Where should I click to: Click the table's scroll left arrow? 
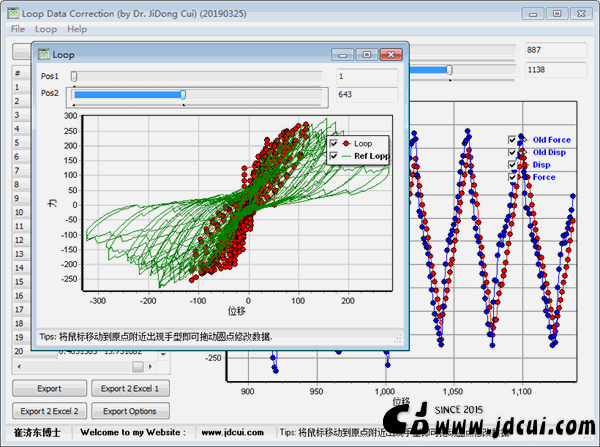click(x=19, y=367)
